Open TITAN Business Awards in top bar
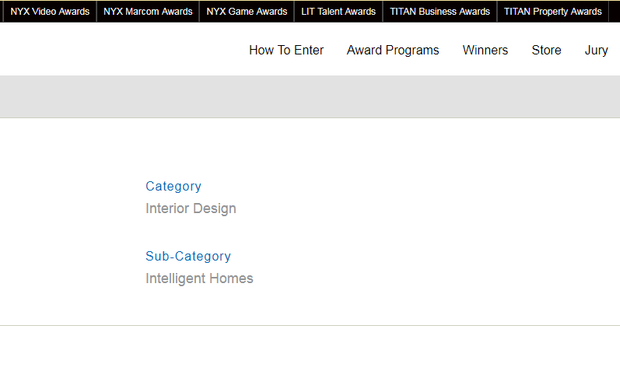The width and height of the screenshot is (620, 378). [x=440, y=11]
